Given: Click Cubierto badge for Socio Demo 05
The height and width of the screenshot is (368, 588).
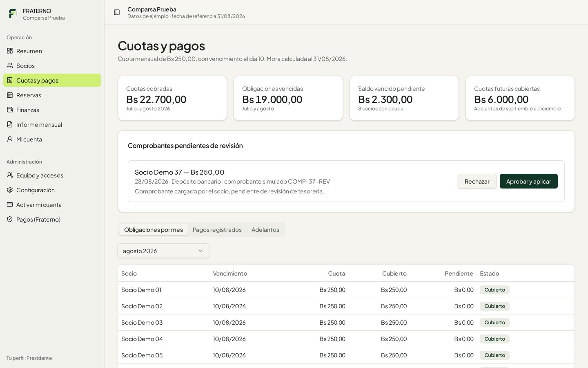Looking at the screenshot, I should click(494, 355).
